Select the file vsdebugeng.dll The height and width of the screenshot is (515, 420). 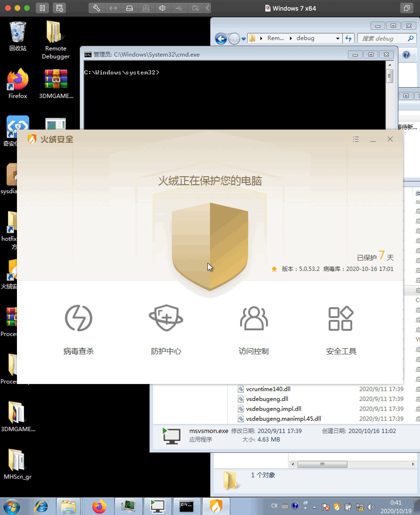[x=267, y=399]
